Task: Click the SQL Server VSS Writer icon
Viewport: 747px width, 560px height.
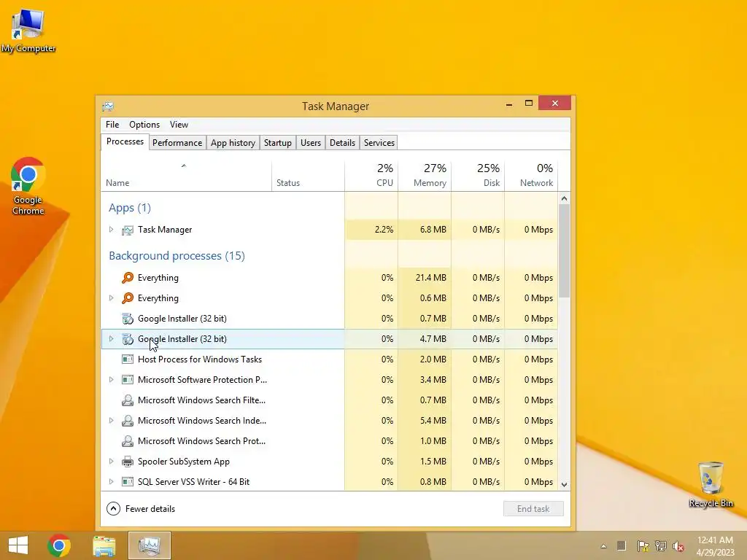Action: [x=127, y=482]
